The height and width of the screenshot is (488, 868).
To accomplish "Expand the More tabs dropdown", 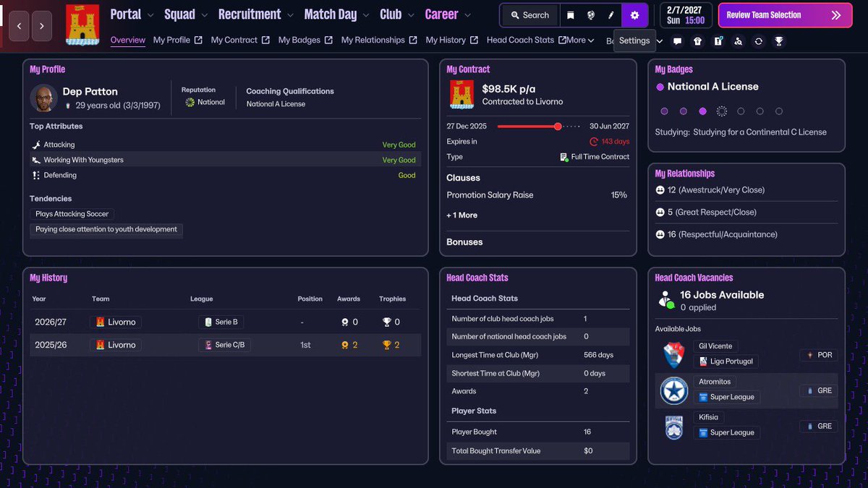I will coord(581,40).
